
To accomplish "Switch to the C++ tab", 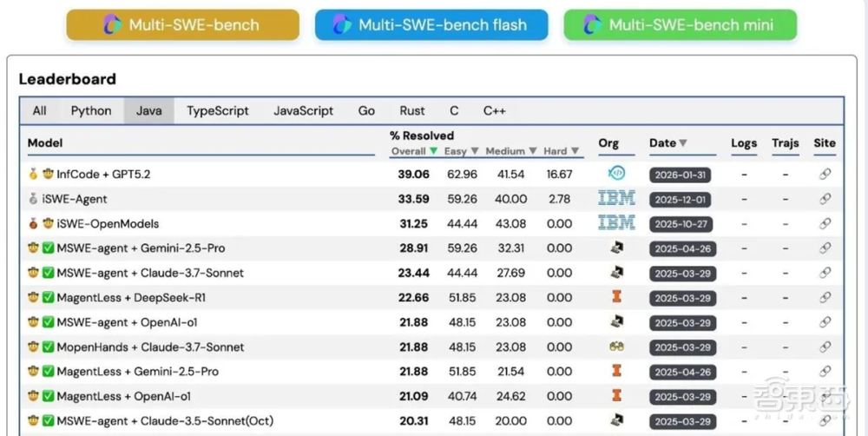I will [x=495, y=111].
